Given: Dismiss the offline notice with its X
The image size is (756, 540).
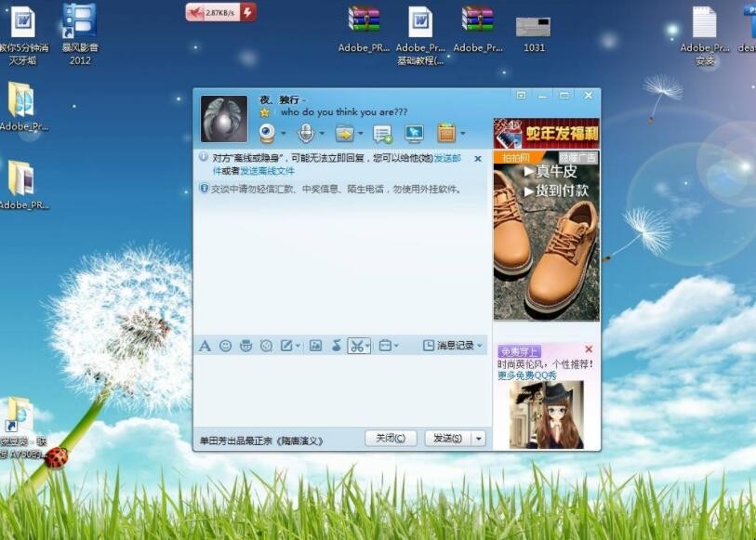Looking at the screenshot, I should [x=478, y=159].
